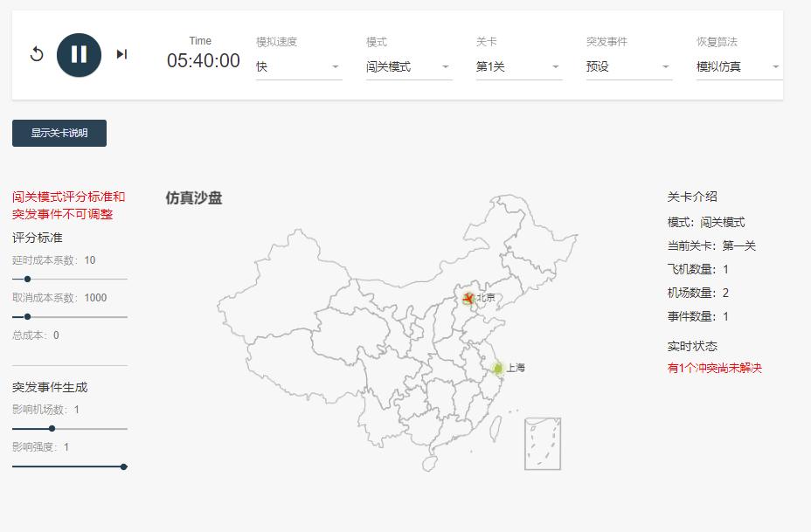The width and height of the screenshot is (811, 532).
Task: Click the 有1个冲突尚未解决 status text
Action: [x=714, y=368]
